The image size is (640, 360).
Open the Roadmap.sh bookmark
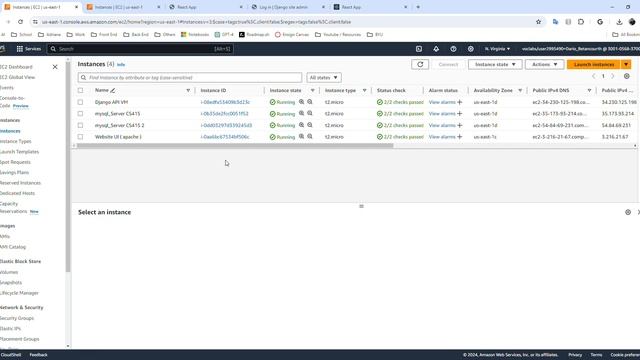254,35
